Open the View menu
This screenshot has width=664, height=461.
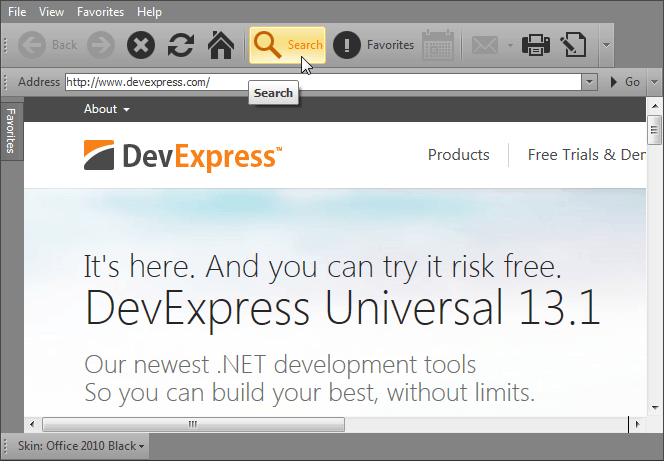[51, 12]
